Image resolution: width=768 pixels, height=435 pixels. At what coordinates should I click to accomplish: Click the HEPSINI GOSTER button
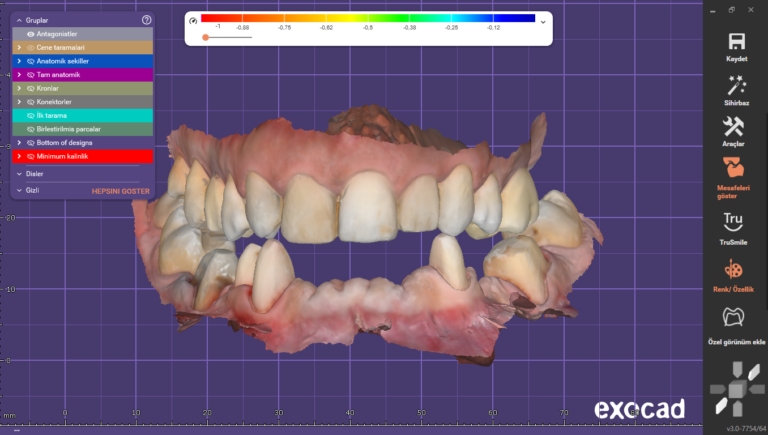coord(120,190)
